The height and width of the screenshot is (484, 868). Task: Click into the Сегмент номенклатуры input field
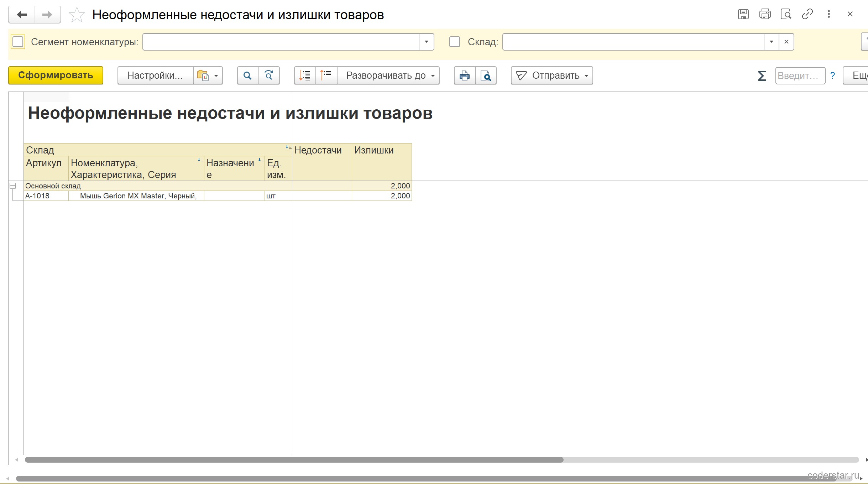pos(281,42)
